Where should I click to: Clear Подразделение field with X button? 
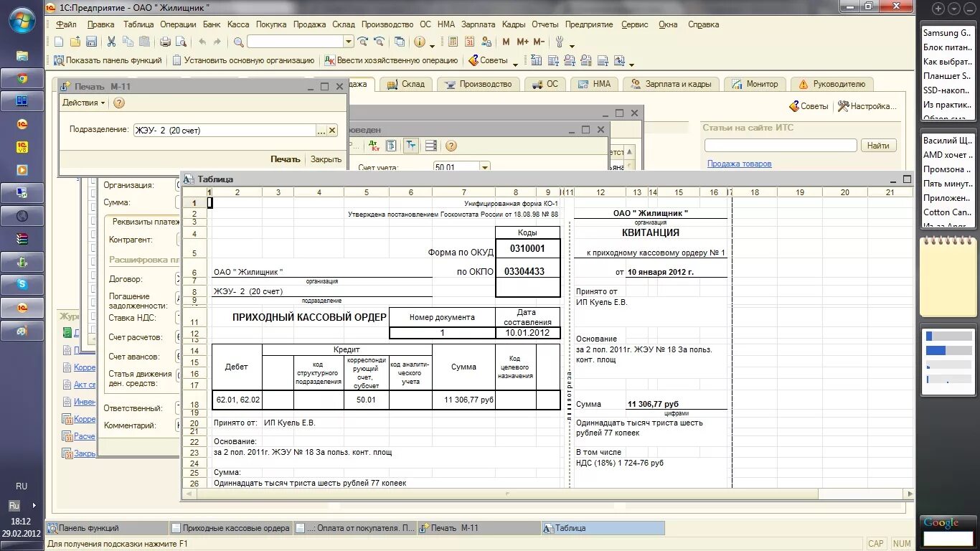(x=332, y=131)
